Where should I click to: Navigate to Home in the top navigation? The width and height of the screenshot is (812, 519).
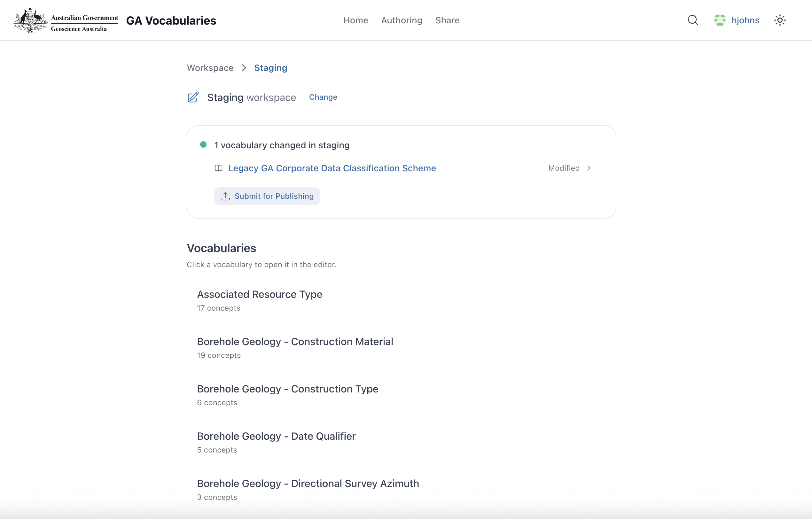coord(356,20)
